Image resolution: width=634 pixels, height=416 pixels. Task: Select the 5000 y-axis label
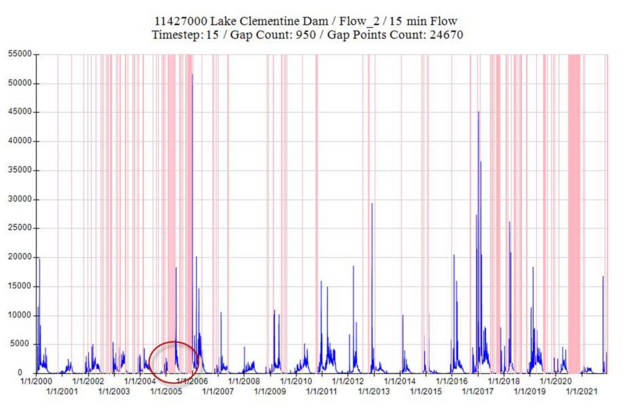pyautogui.click(x=22, y=344)
